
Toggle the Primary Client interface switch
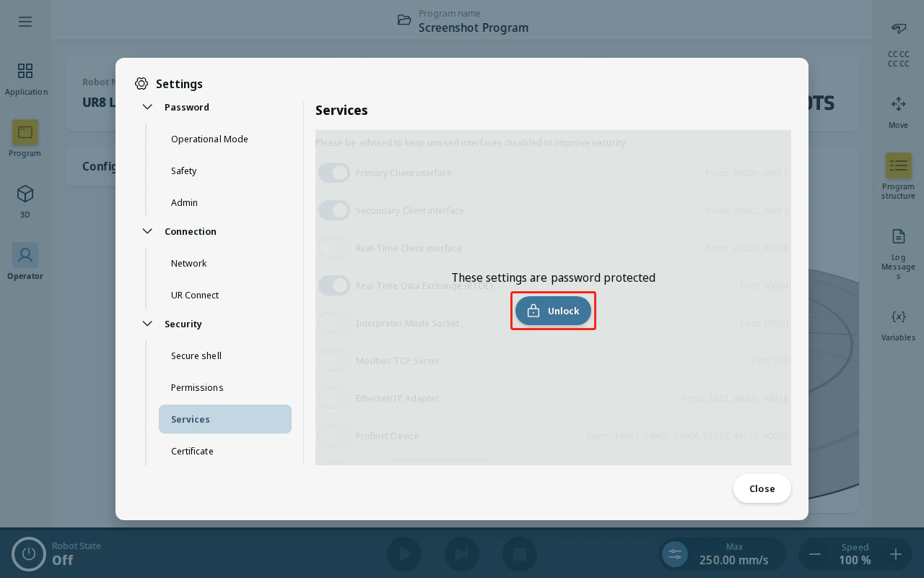click(334, 173)
